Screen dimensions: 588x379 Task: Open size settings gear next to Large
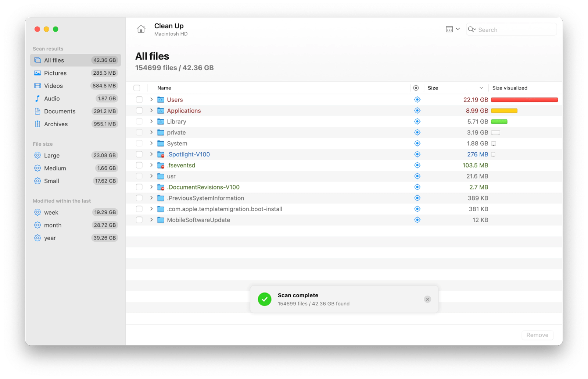37,155
